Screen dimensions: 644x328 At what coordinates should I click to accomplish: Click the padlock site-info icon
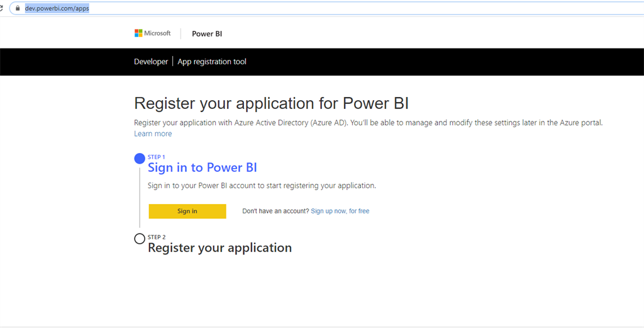click(x=17, y=8)
